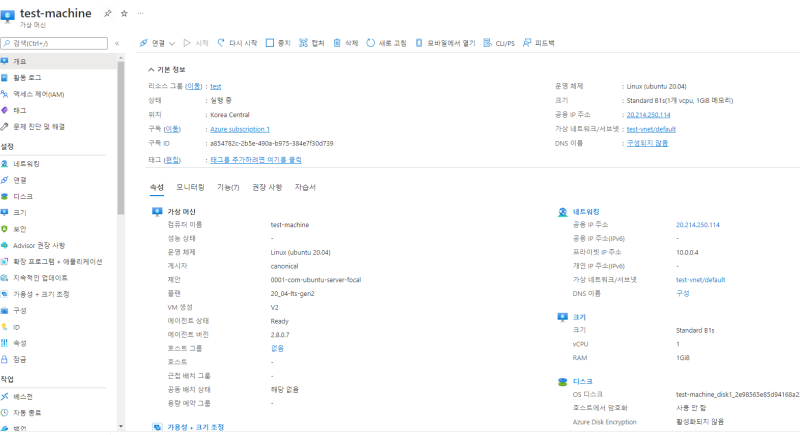Open the 크기 section heading link
Viewport: 800px width, 435px height.
[579, 317]
